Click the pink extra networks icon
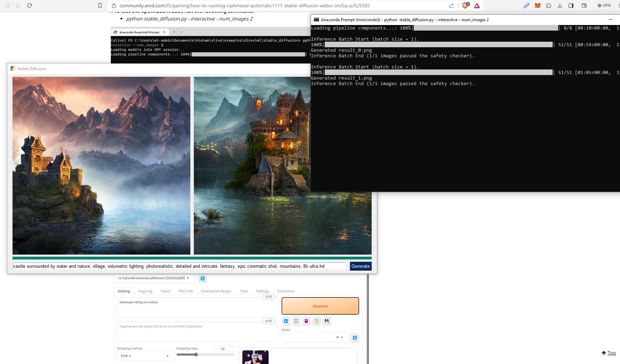Screen dimensions: 620x364 pos(306,321)
